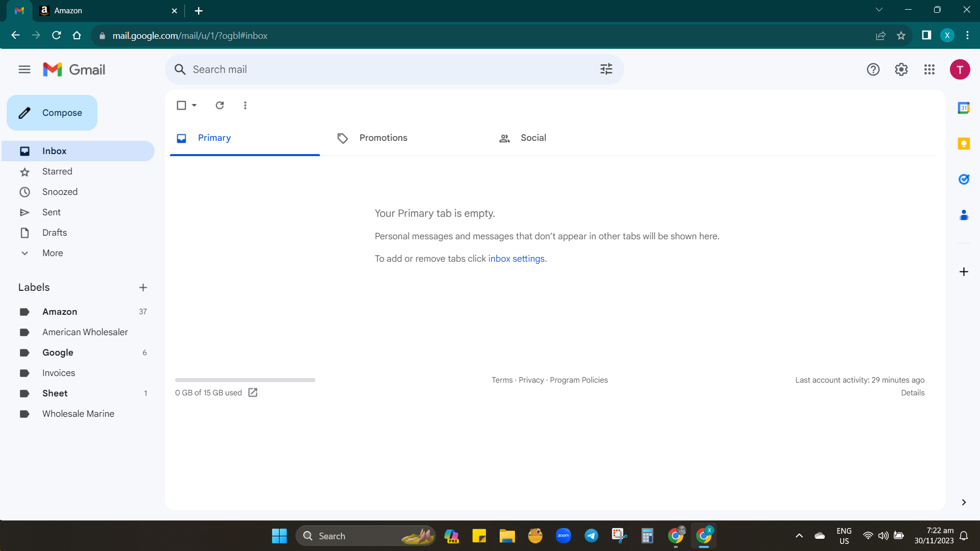This screenshot has height=551, width=980.
Task: Open the Chrome home page button
Action: 77,35
